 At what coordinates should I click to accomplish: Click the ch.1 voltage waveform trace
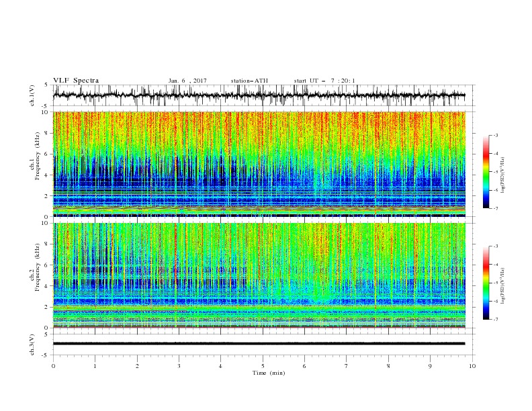pyautogui.click(x=259, y=95)
